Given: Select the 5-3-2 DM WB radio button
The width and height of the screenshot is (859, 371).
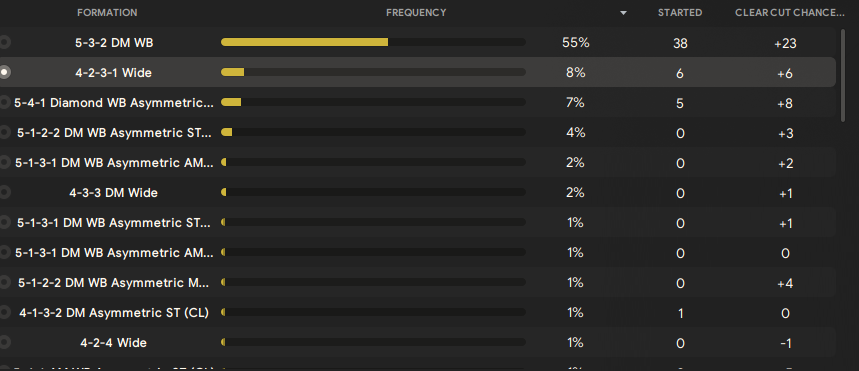Looking at the screenshot, I should tap(4, 42).
